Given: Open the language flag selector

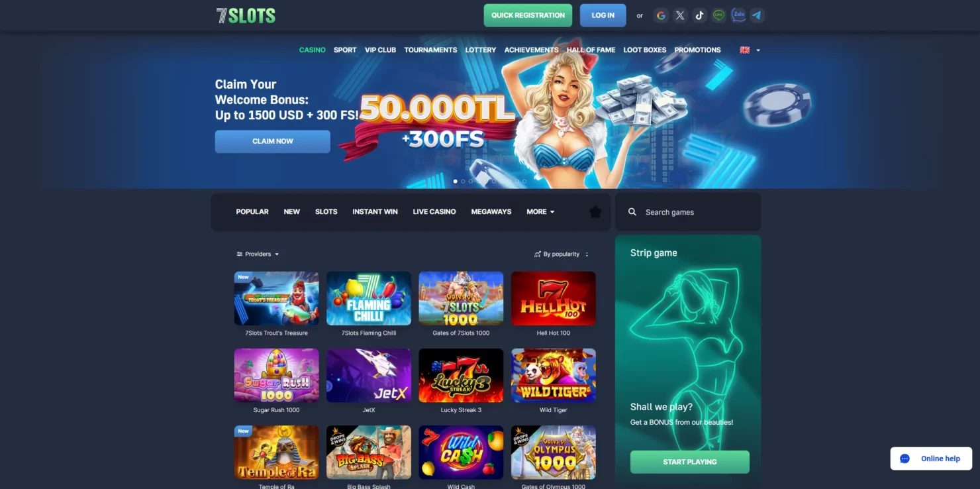Looking at the screenshot, I should [x=750, y=50].
